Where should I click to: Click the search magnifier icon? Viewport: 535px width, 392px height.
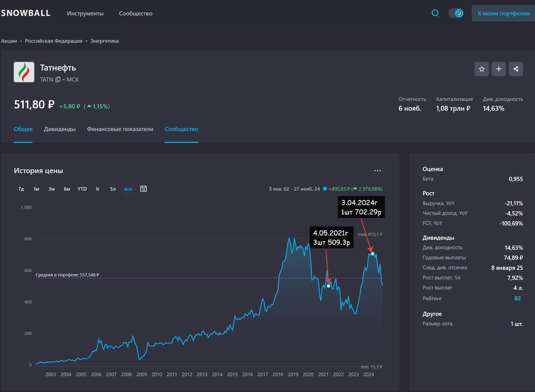(x=435, y=13)
